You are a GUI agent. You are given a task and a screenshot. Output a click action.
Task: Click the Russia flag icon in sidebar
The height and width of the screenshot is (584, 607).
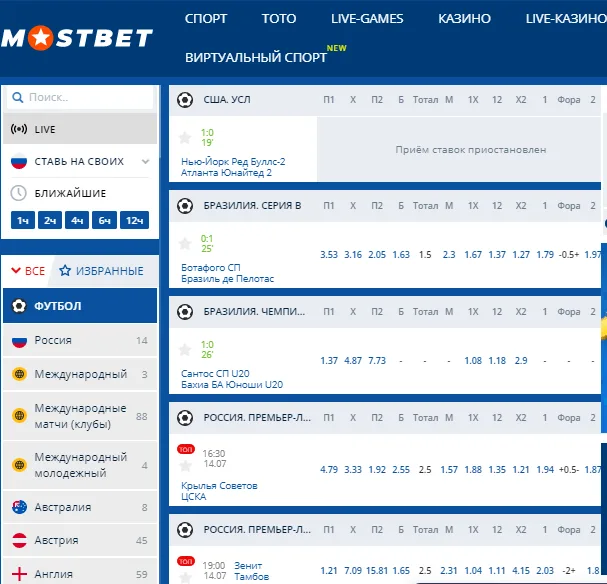pyautogui.click(x=19, y=341)
